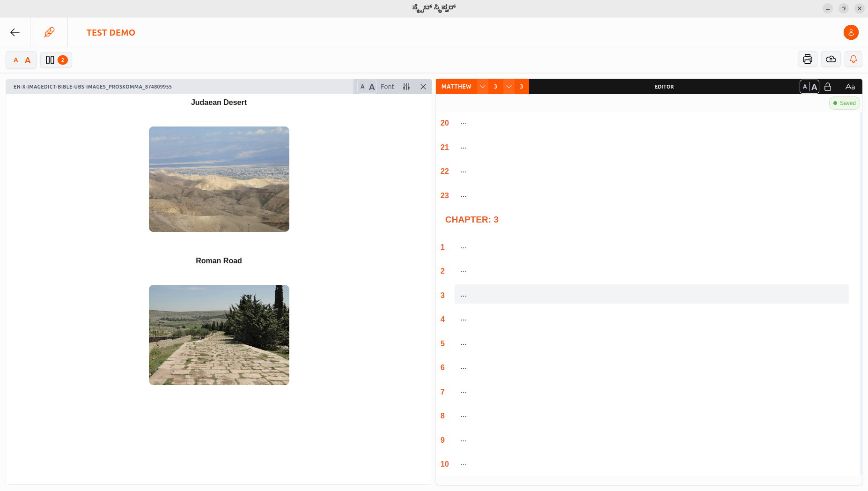Click the Font label in resource toolbar

pyautogui.click(x=387, y=87)
